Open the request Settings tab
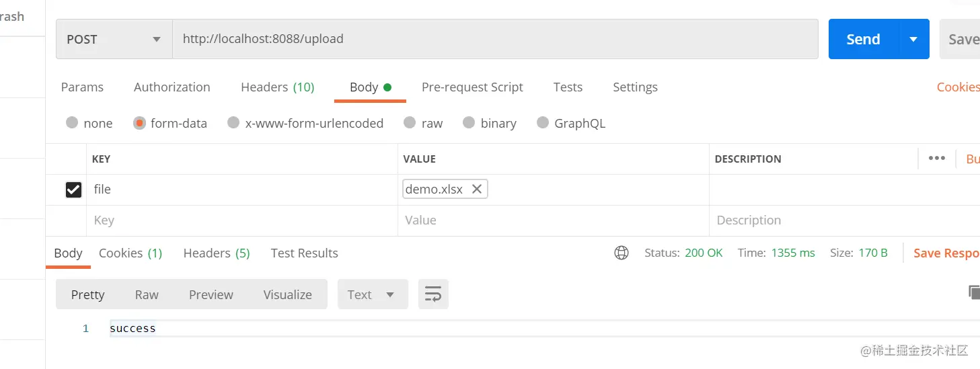Viewport: 980px width, 369px height. (635, 87)
